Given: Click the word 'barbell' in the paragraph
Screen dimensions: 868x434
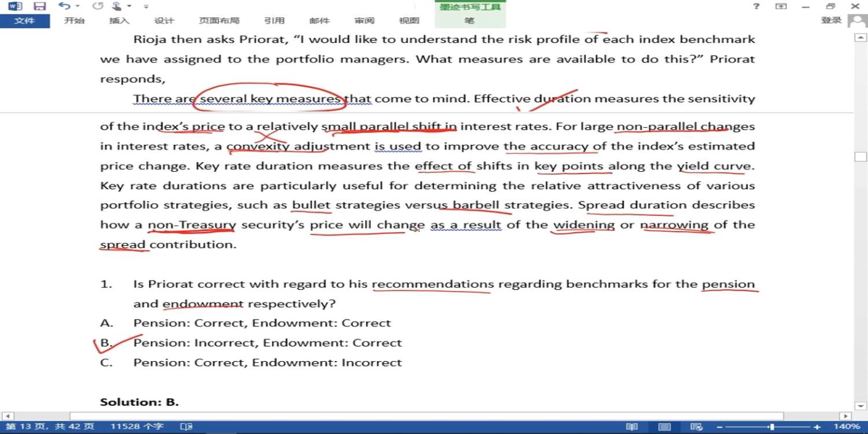Looking at the screenshot, I should pyautogui.click(x=477, y=205).
